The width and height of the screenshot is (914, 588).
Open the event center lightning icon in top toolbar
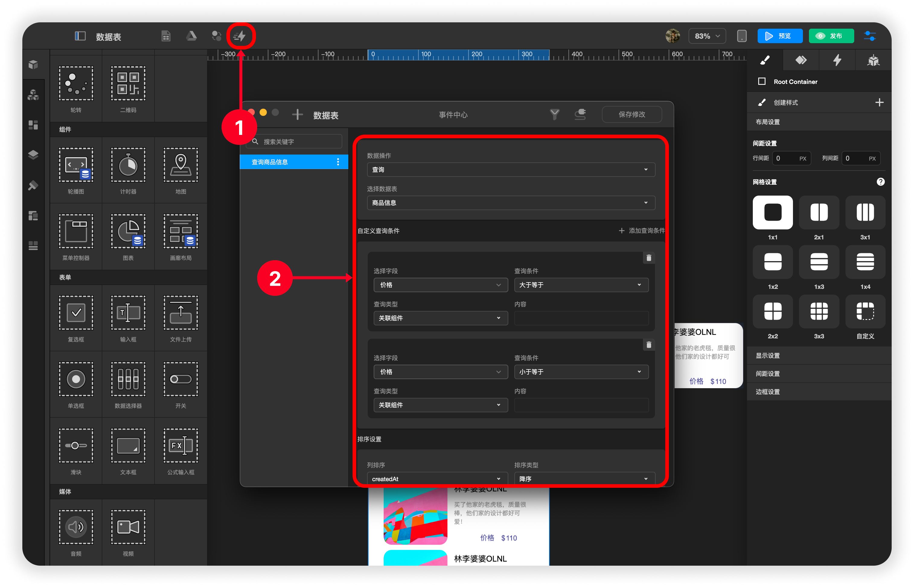click(240, 36)
